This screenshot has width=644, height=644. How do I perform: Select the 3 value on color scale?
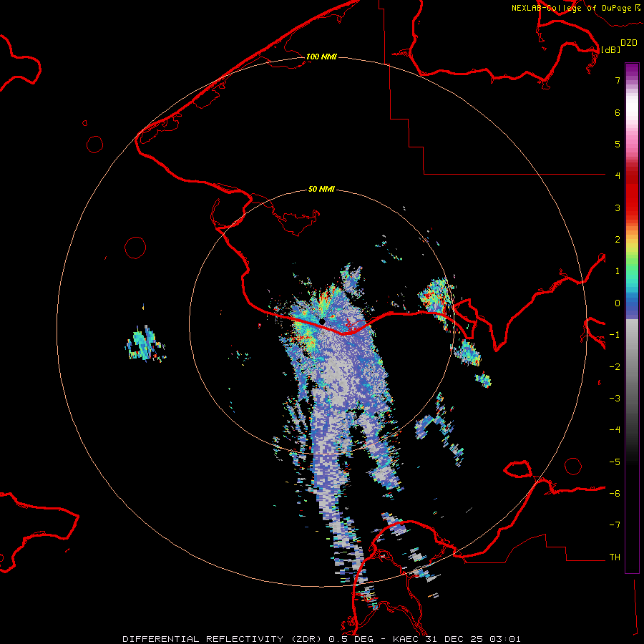click(618, 208)
